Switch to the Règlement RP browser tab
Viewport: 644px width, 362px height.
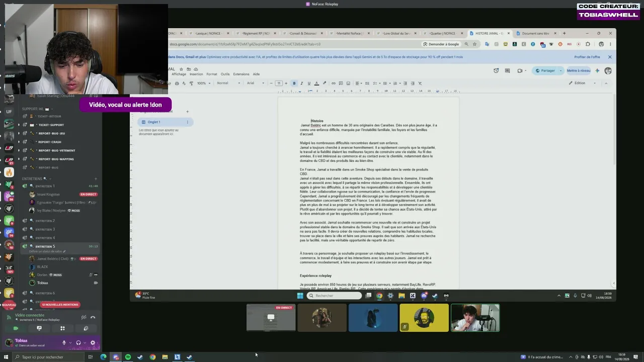click(256, 33)
